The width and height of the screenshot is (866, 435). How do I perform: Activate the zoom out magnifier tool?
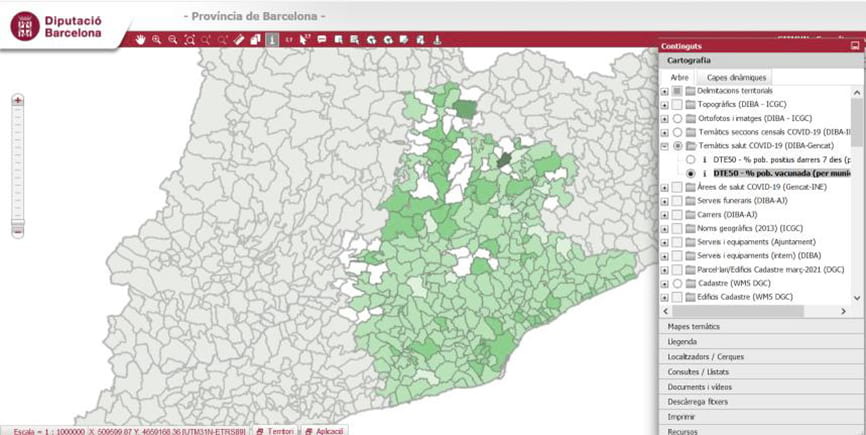(x=173, y=40)
